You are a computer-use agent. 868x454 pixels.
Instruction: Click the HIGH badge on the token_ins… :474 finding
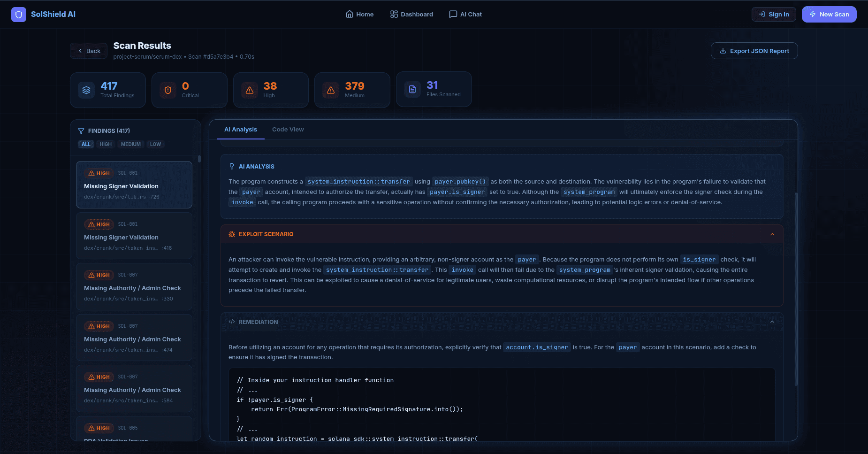[99, 326]
